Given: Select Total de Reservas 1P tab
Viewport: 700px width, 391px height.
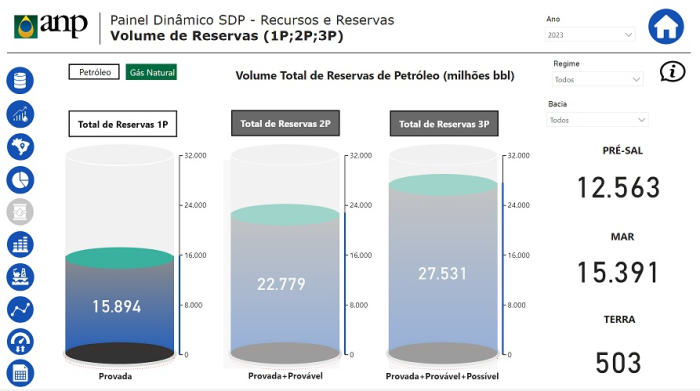Looking at the screenshot, I should 123,124.
